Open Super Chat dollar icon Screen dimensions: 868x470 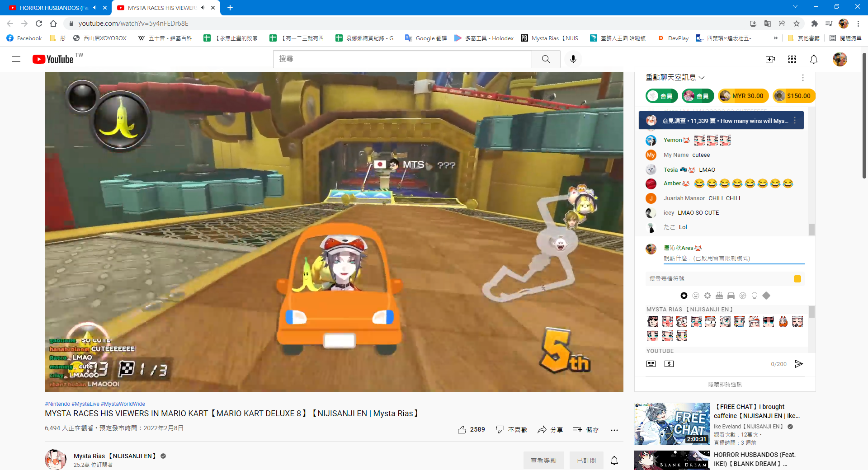(x=669, y=364)
